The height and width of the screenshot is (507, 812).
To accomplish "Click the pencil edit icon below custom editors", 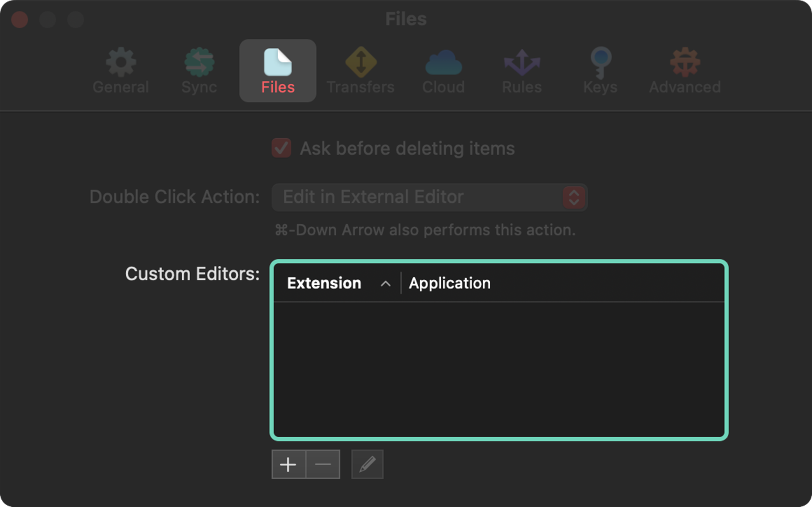I will pyautogui.click(x=367, y=464).
